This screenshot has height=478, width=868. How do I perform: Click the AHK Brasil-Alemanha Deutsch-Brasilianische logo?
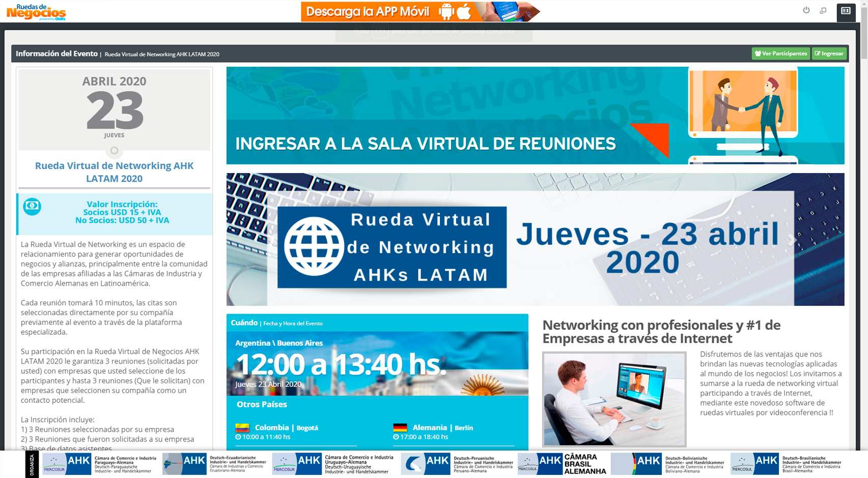(x=786, y=464)
